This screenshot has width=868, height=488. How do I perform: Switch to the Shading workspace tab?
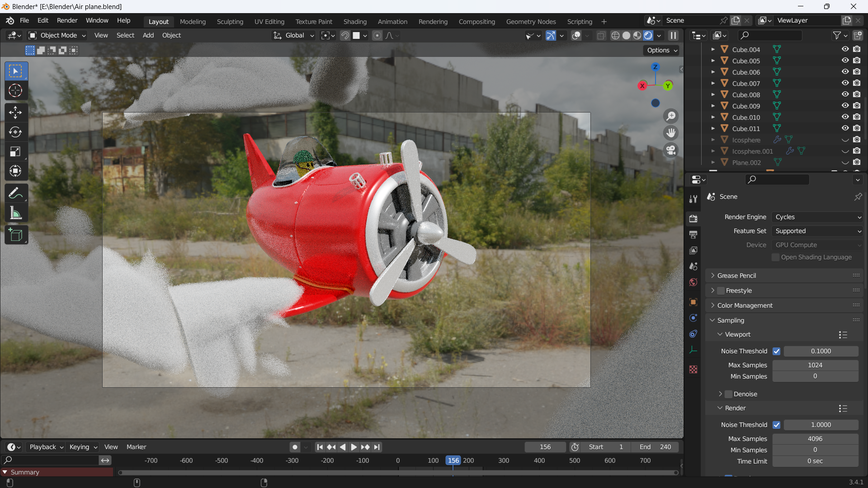pyautogui.click(x=355, y=21)
